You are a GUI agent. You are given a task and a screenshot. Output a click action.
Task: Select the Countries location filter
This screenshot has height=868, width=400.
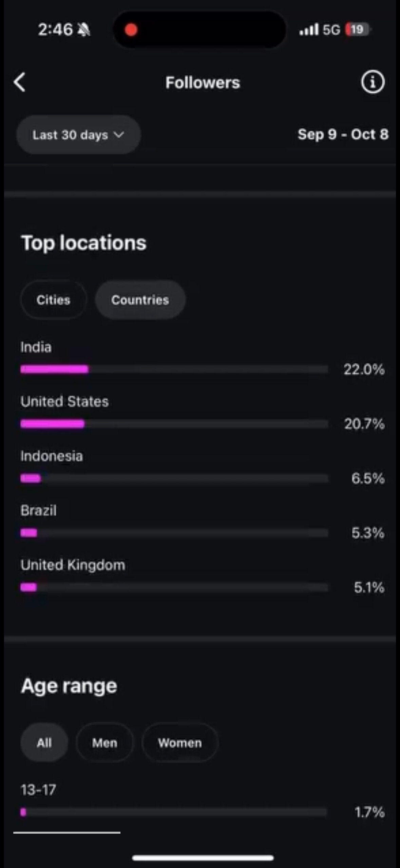[x=140, y=300]
